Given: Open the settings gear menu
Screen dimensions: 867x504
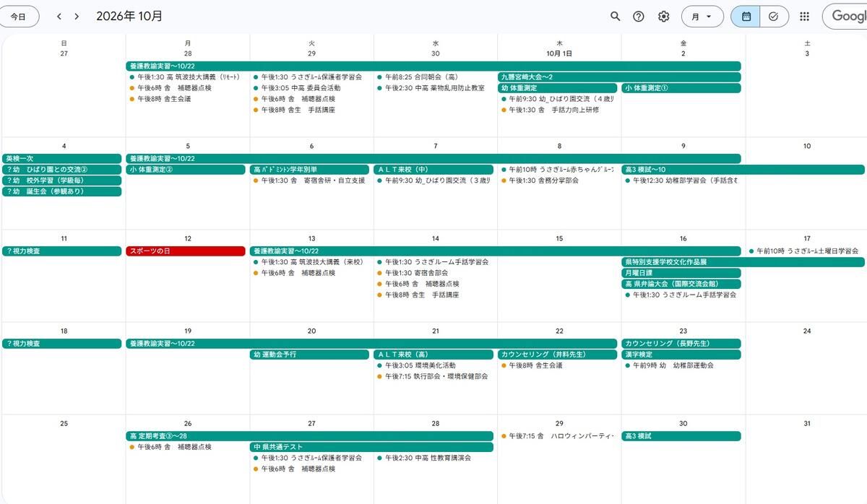Looking at the screenshot, I should (x=663, y=17).
